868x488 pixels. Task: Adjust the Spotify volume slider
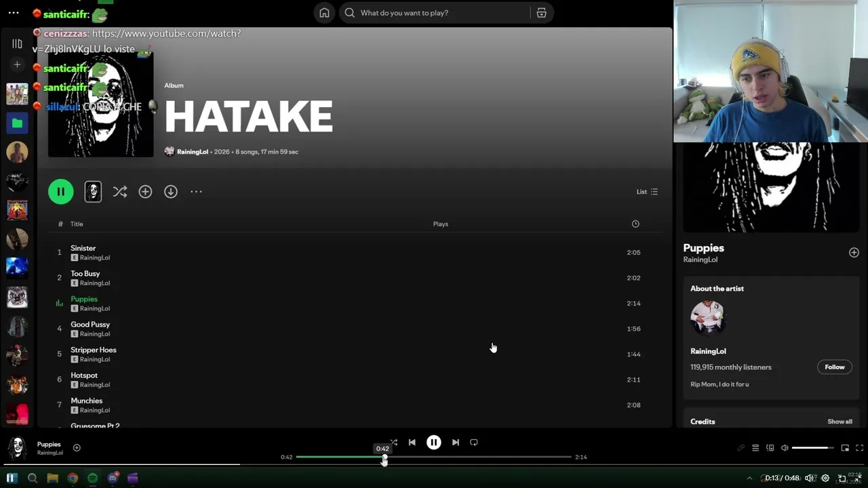(x=813, y=448)
